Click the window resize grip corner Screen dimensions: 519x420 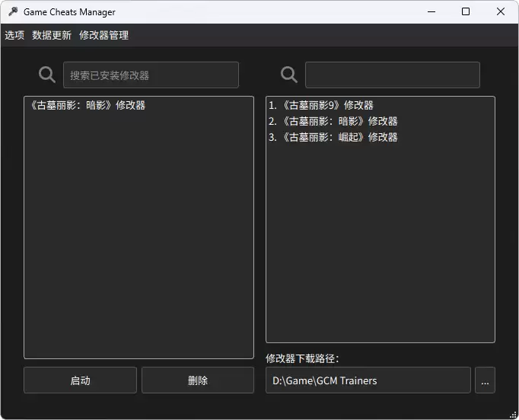[x=514, y=415]
